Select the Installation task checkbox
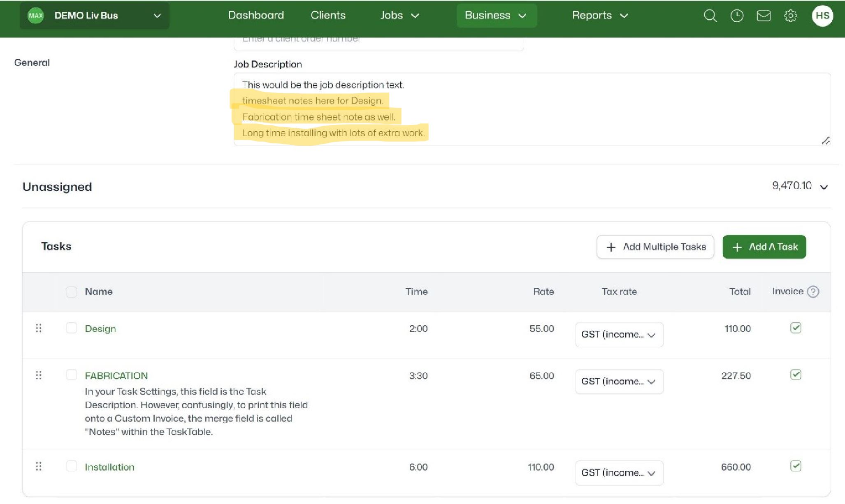Viewport: 845px width, 504px height. click(72, 466)
